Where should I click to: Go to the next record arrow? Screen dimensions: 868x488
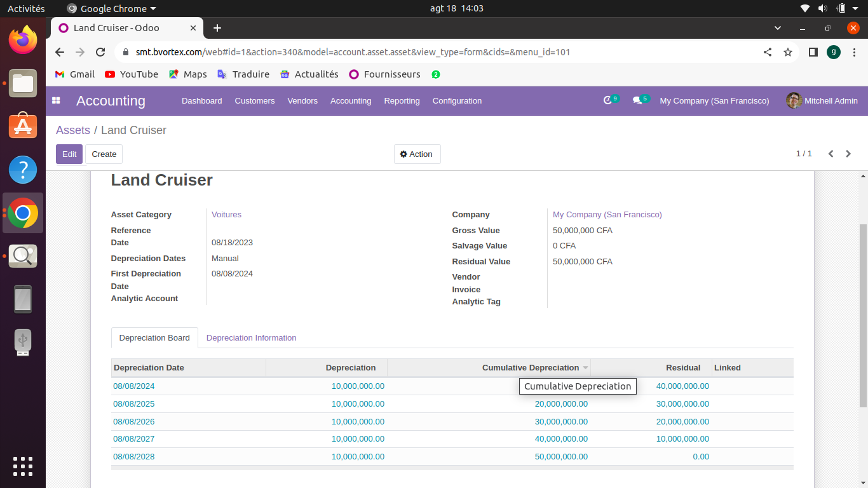[x=848, y=154]
